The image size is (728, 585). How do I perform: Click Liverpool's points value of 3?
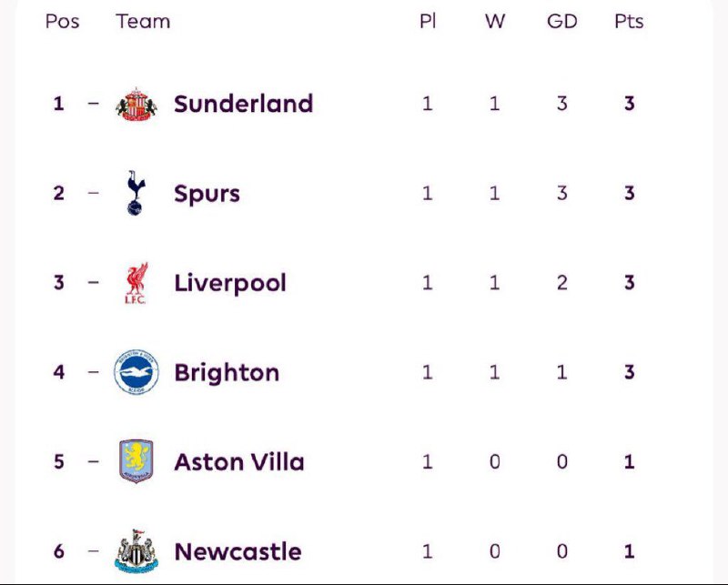(629, 283)
